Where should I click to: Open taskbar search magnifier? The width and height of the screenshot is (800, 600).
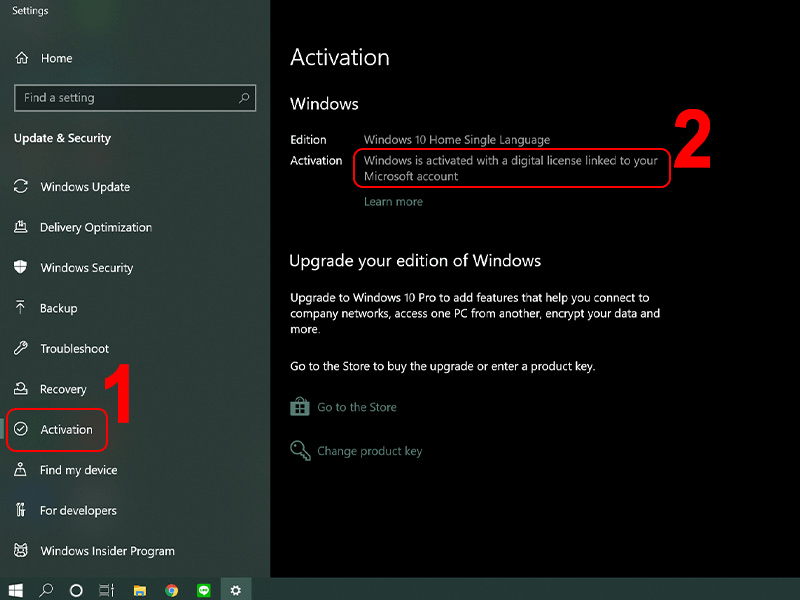point(46,590)
